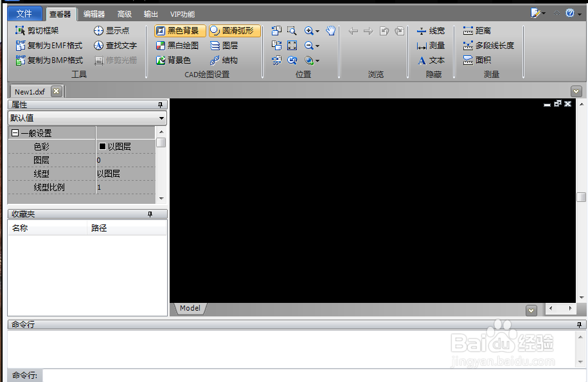Toggle the 黑白绘图 black-white drawing mode
This screenshot has height=382, width=588.
coord(177,46)
